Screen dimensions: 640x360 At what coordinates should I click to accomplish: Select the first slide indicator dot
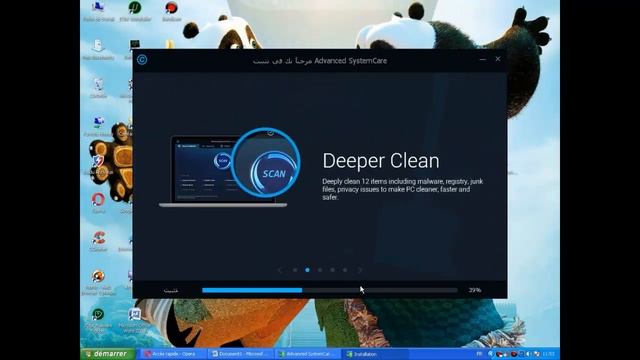[295, 270]
